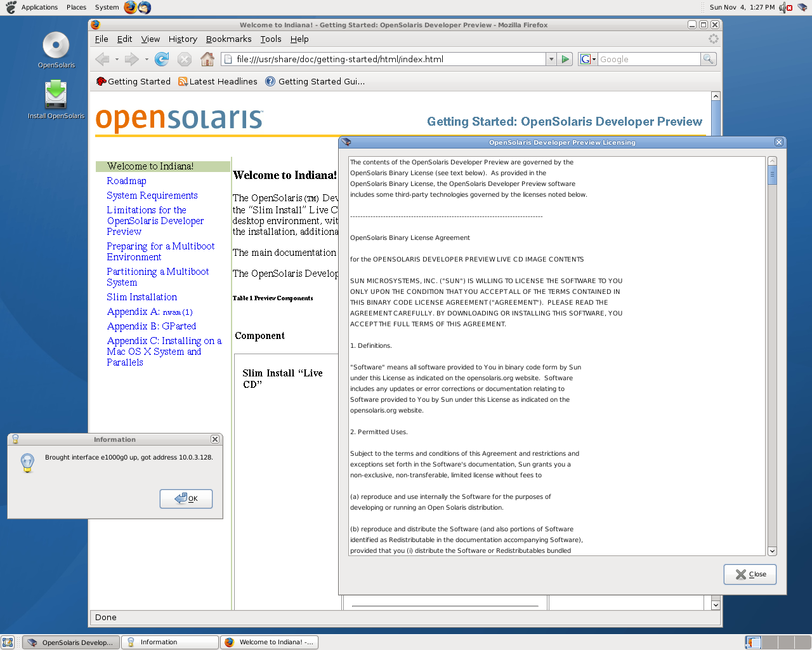Open the Slim Installation link
This screenshot has width=812, height=650.
coord(141,297)
